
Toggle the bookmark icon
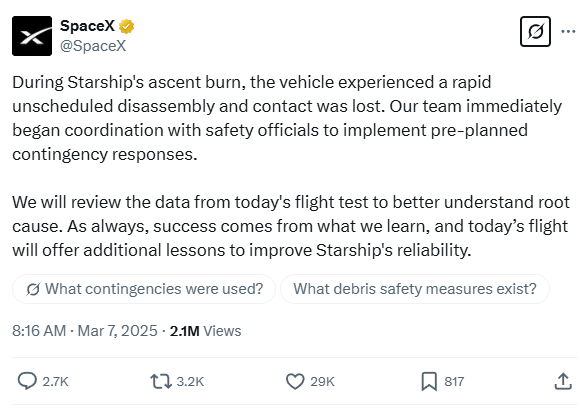pyautogui.click(x=429, y=381)
